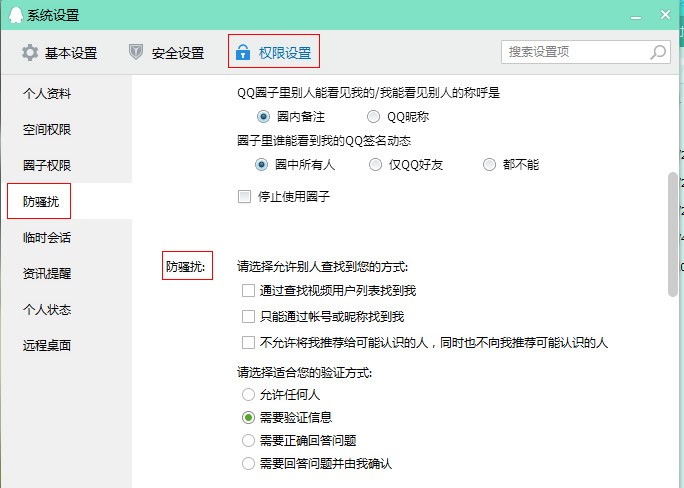The width and height of the screenshot is (684, 488).
Task: Enable 通过查找视频用户列表找到我 checkbox
Action: (x=248, y=290)
